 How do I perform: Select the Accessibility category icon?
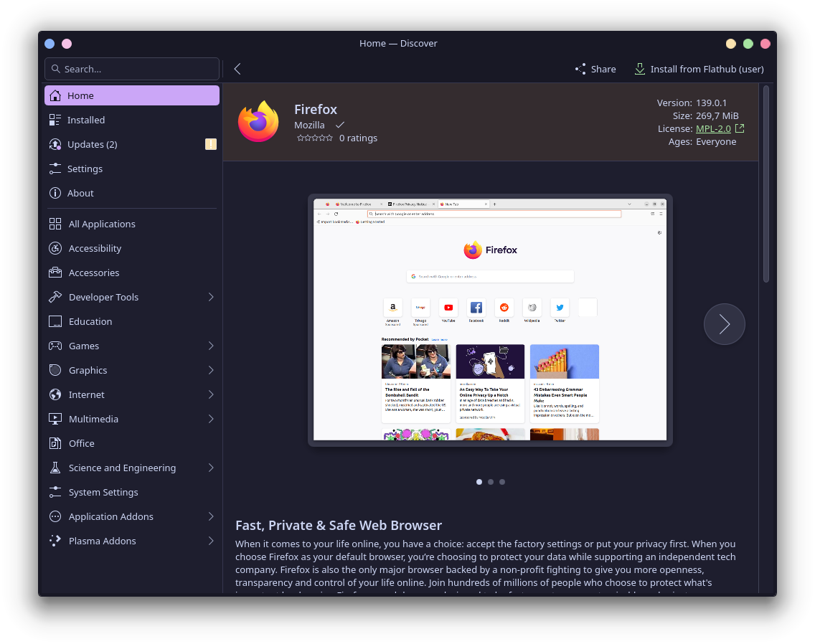[x=55, y=248]
